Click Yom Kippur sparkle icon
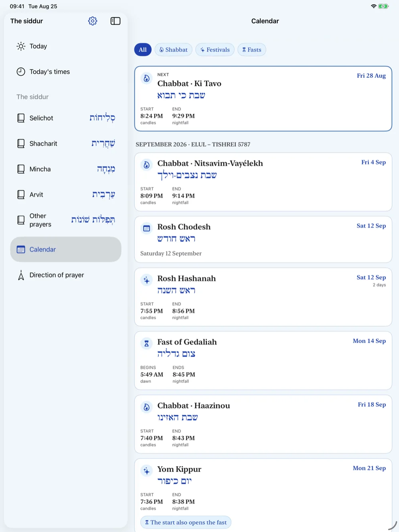The height and width of the screenshot is (532, 399). coord(146,471)
